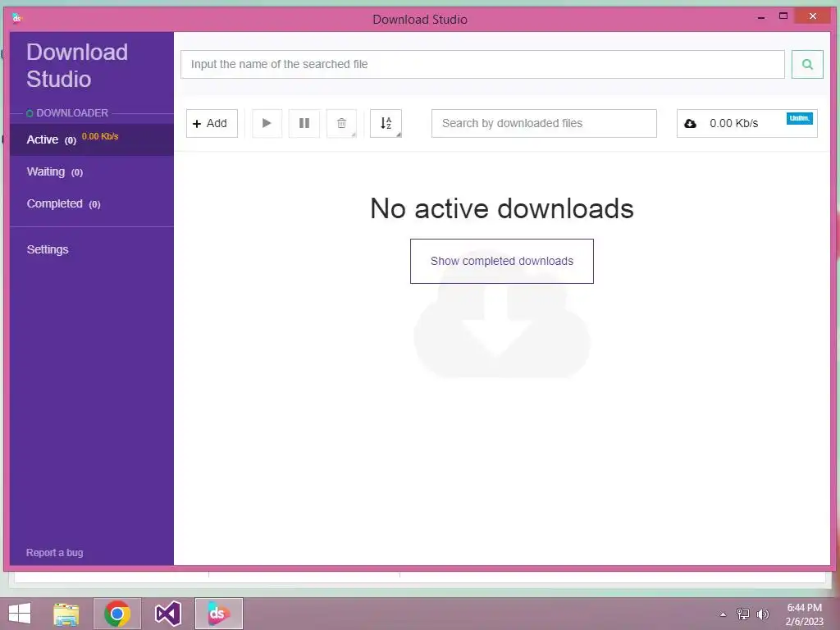Click the Report a bug link
840x630 pixels.
pyautogui.click(x=55, y=552)
